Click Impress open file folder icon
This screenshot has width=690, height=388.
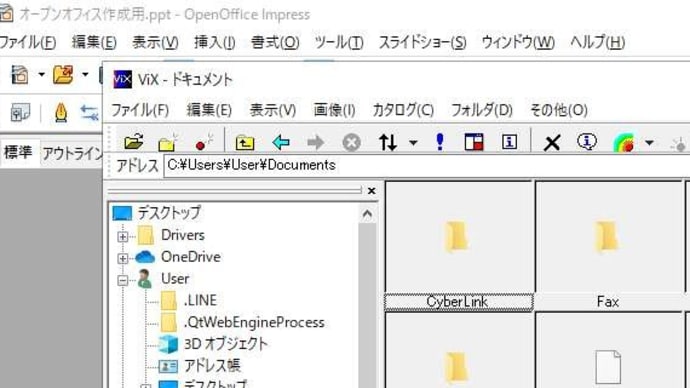[x=63, y=74]
